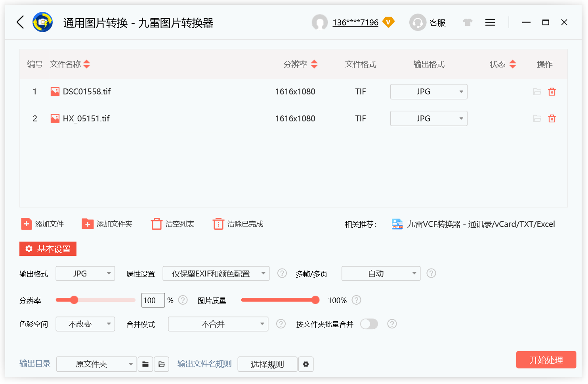Click the 分辨率 slider handle
588x384 pixels.
pyautogui.click(x=74, y=300)
